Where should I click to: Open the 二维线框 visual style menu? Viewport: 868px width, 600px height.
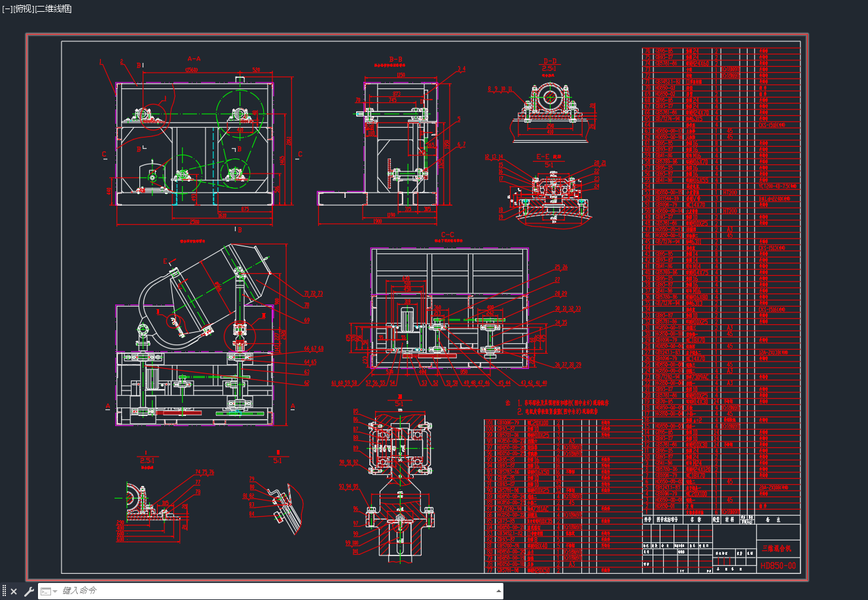point(52,9)
